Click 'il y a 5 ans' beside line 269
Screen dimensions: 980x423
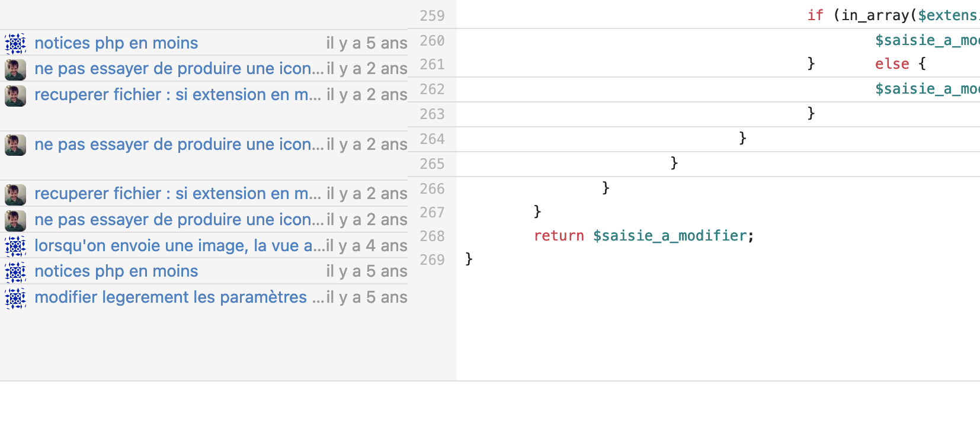coord(367,271)
